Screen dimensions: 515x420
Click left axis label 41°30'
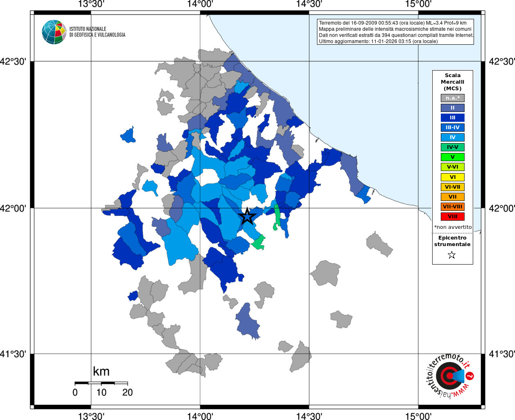pyautogui.click(x=13, y=354)
